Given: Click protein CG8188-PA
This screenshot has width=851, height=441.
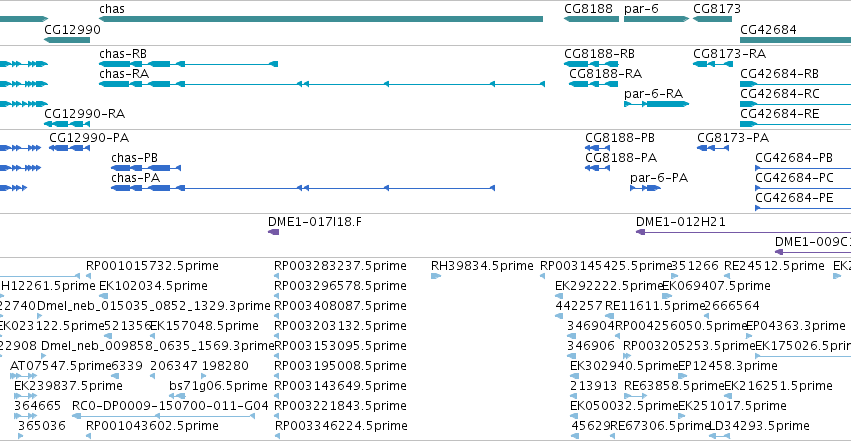Looking at the screenshot, I should pyautogui.click(x=621, y=158).
